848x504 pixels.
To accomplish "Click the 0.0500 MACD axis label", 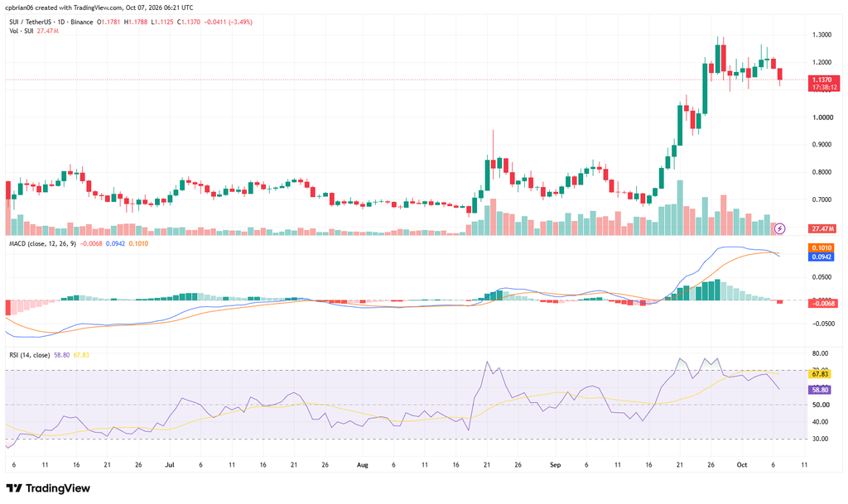I will tap(822, 278).
